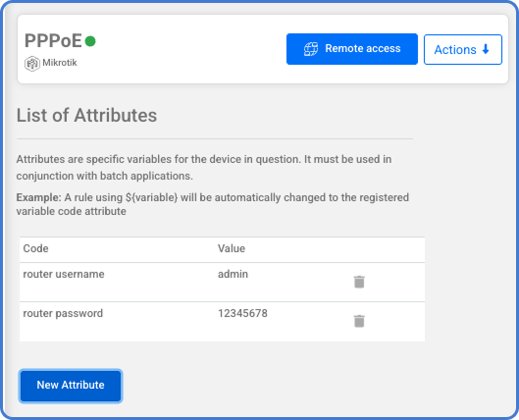Open the Actions dropdown menu
This screenshot has height=420, width=519.
(x=463, y=49)
